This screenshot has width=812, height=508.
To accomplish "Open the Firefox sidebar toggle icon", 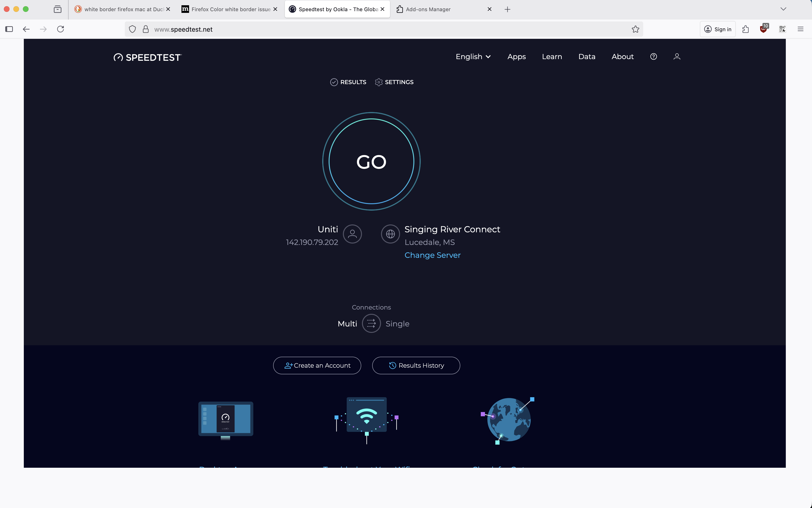I will 9,29.
